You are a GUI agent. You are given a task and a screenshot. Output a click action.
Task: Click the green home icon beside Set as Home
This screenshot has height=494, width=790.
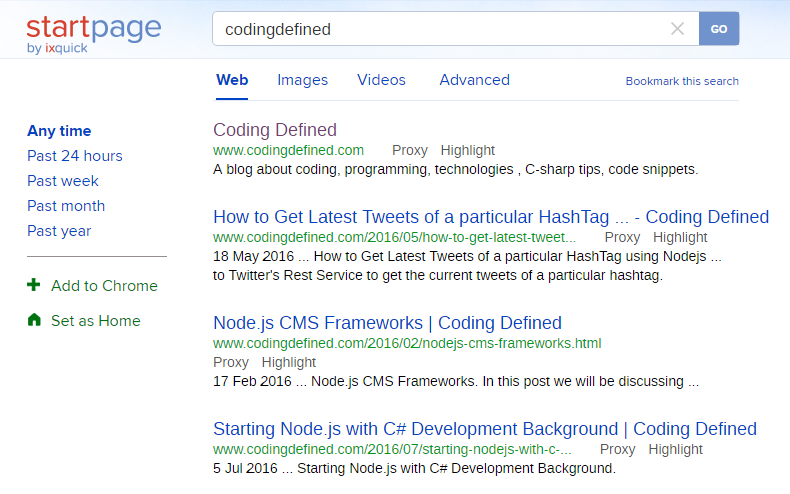click(x=34, y=320)
